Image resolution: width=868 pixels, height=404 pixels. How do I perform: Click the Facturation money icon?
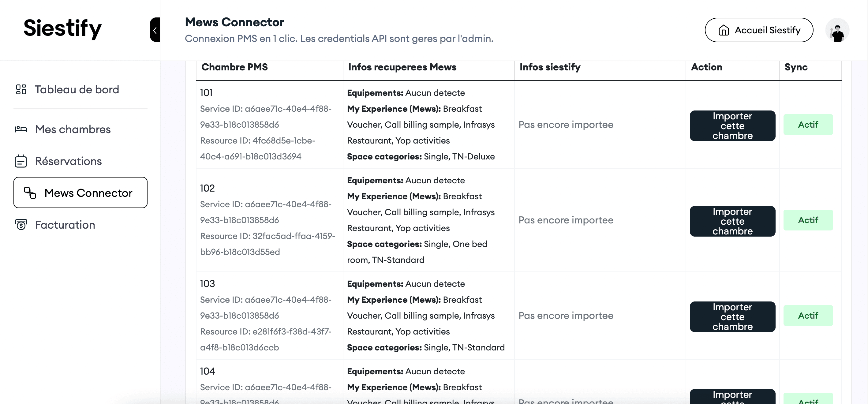(21, 225)
